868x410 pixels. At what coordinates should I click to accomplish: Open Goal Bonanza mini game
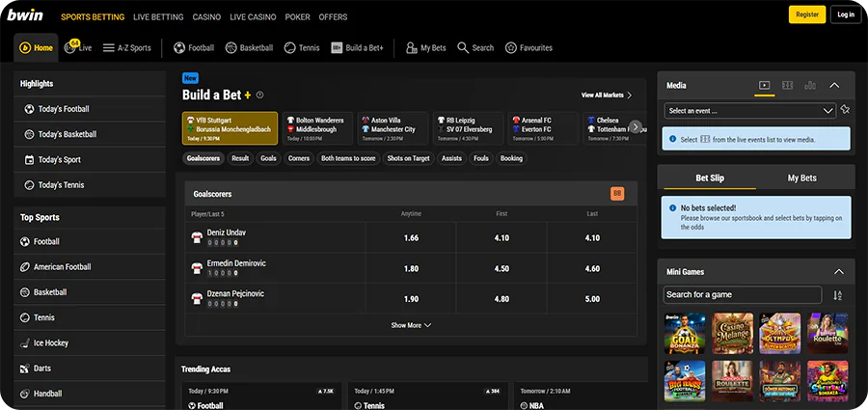[x=685, y=334]
